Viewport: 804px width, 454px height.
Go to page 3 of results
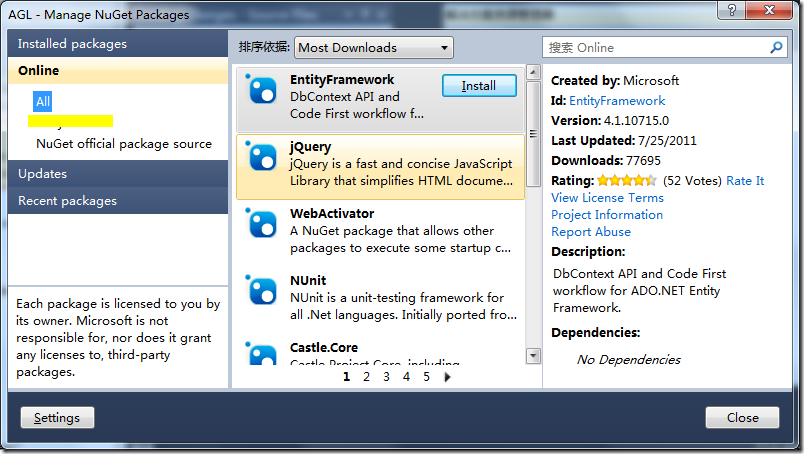tap(386, 377)
